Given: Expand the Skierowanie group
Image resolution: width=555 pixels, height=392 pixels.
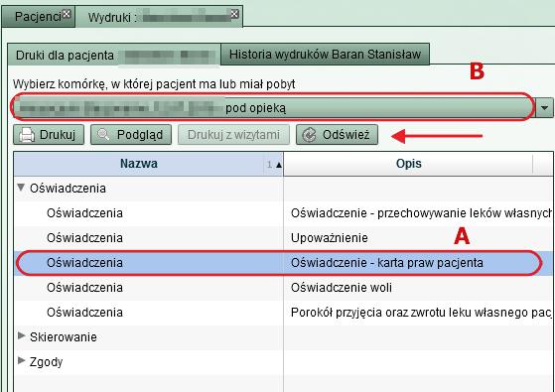Looking at the screenshot, I should pyautogui.click(x=21, y=335).
